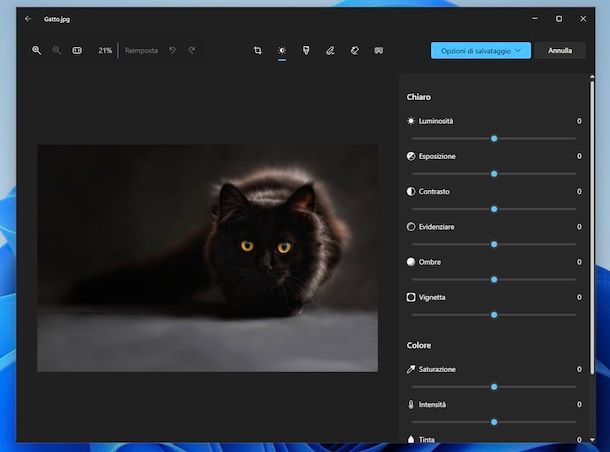Image resolution: width=610 pixels, height=452 pixels.
Task: Click the Gatto.jpg file name
Action: (57, 19)
